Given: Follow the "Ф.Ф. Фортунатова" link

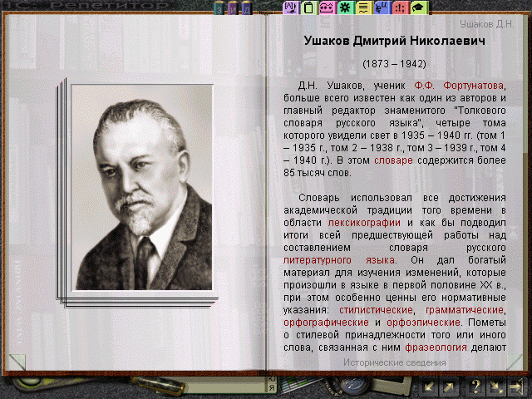Looking at the screenshot, I should [459, 86].
